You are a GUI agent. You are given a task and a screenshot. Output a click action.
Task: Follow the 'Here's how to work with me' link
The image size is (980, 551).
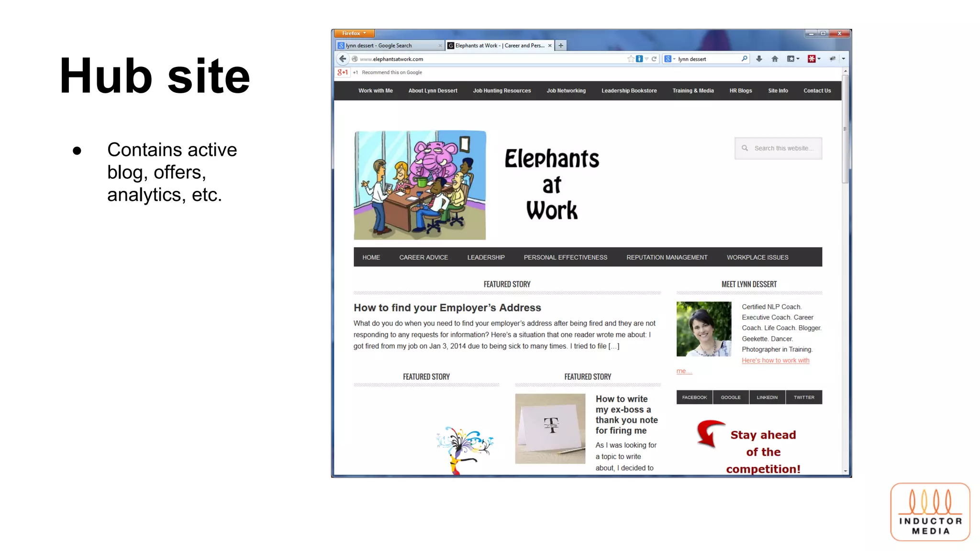pyautogui.click(x=775, y=361)
